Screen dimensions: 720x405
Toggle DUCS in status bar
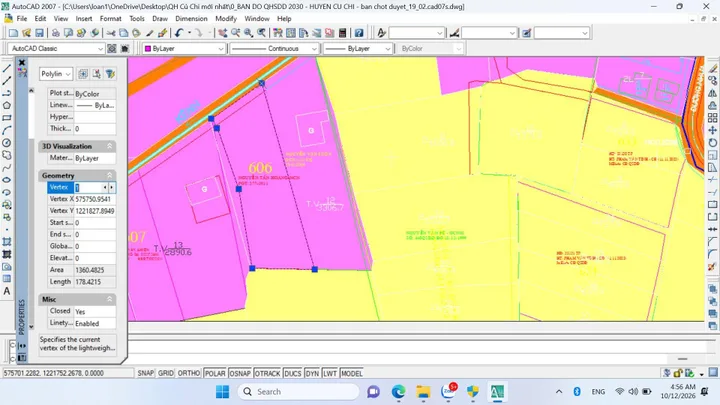pyautogui.click(x=292, y=373)
